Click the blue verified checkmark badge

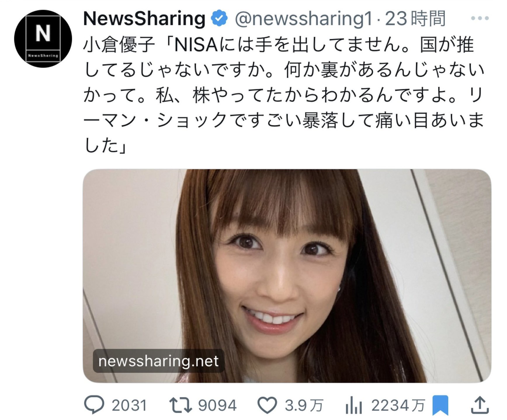point(219,18)
